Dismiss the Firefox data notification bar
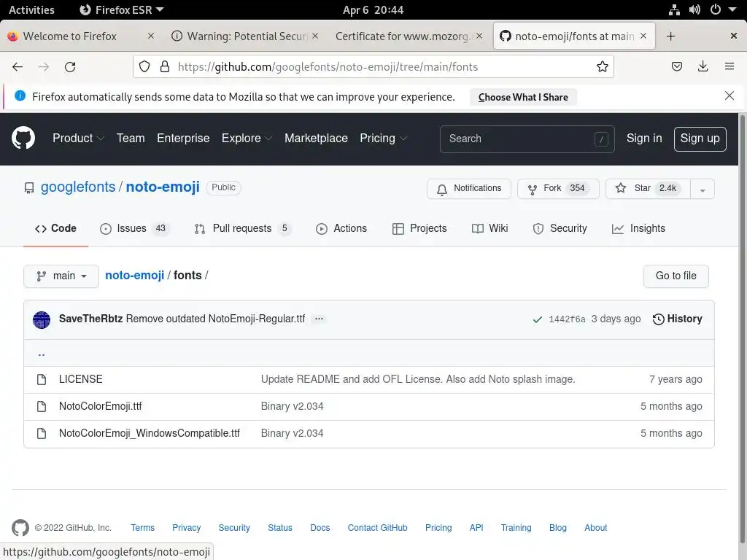The image size is (747, 560). 729,96
